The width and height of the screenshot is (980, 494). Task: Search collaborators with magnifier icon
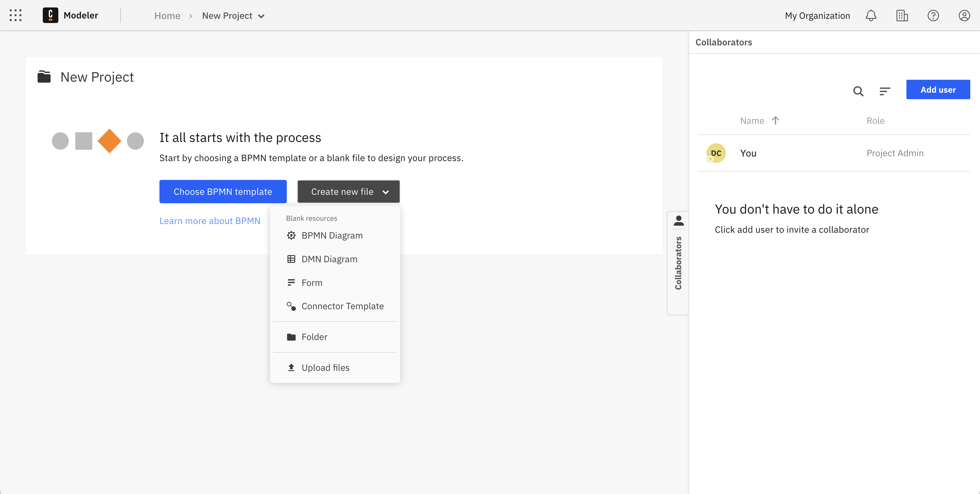point(858,91)
